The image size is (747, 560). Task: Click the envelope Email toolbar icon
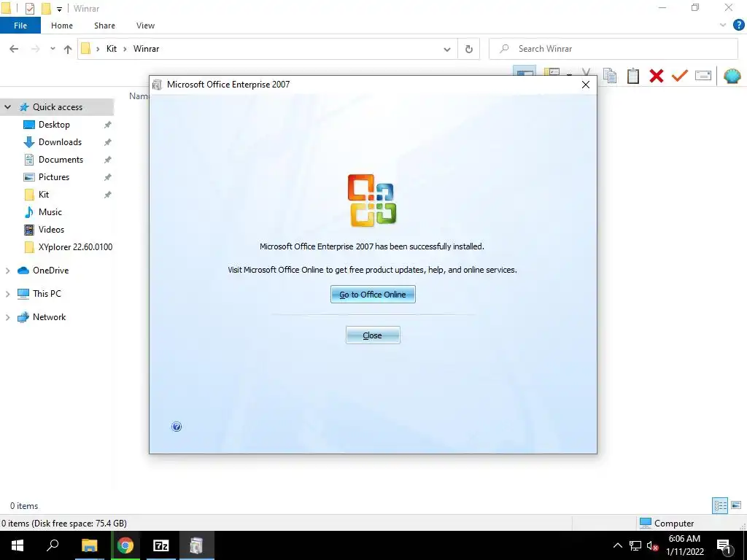pyautogui.click(x=703, y=75)
